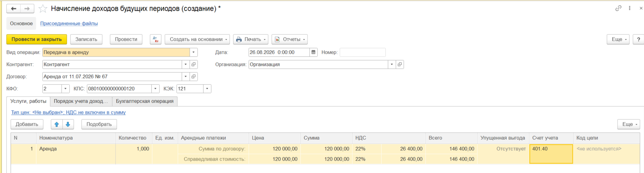Move the table row down with blue arrow

click(x=68, y=124)
